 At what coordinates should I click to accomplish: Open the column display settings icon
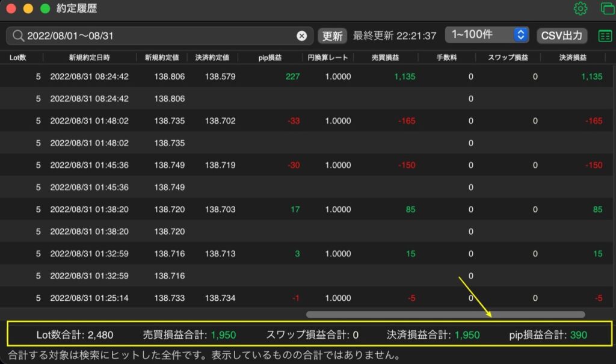coord(605,35)
